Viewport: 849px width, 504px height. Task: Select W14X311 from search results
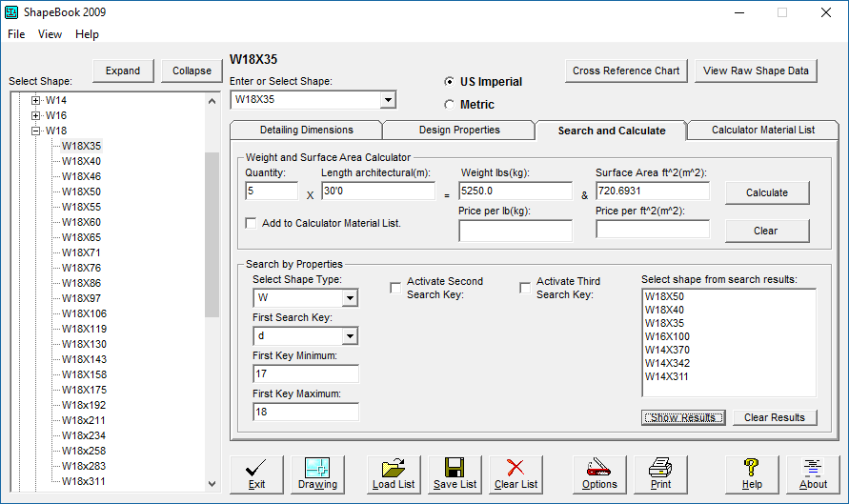pos(667,376)
